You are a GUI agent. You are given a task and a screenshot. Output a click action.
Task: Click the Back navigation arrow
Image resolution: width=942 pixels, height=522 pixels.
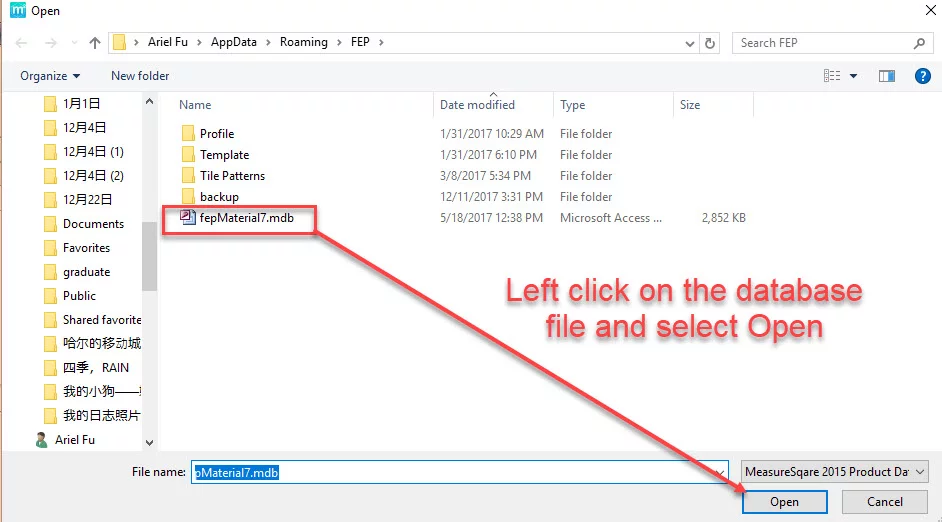(x=22, y=43)
